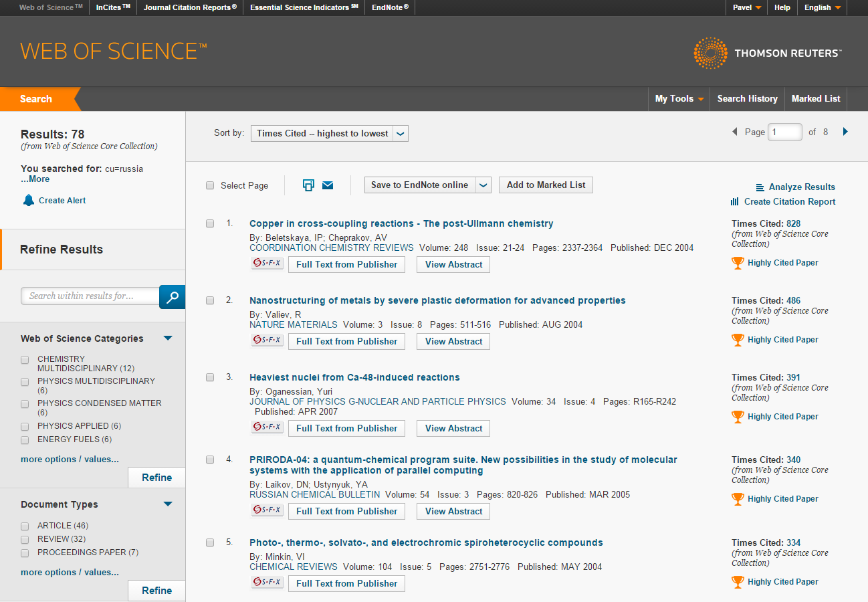Open Full Text from Publisher for Nature Materials paper

coord(346,341)
